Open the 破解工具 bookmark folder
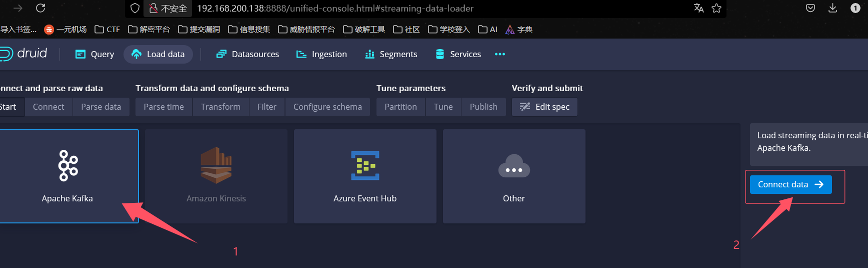 pyautogui.click(x=364, y=30)
